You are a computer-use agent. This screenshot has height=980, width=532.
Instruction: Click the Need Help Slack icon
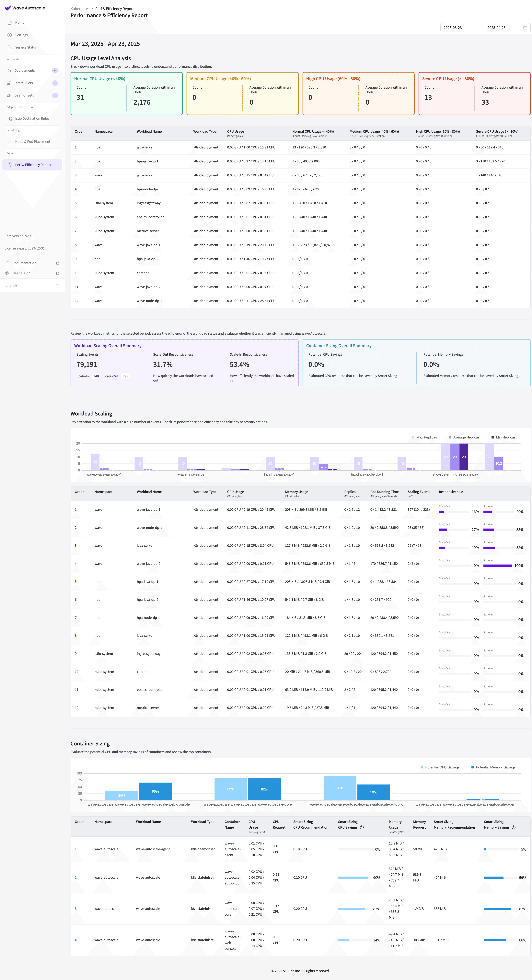click(x=7, y=273)
